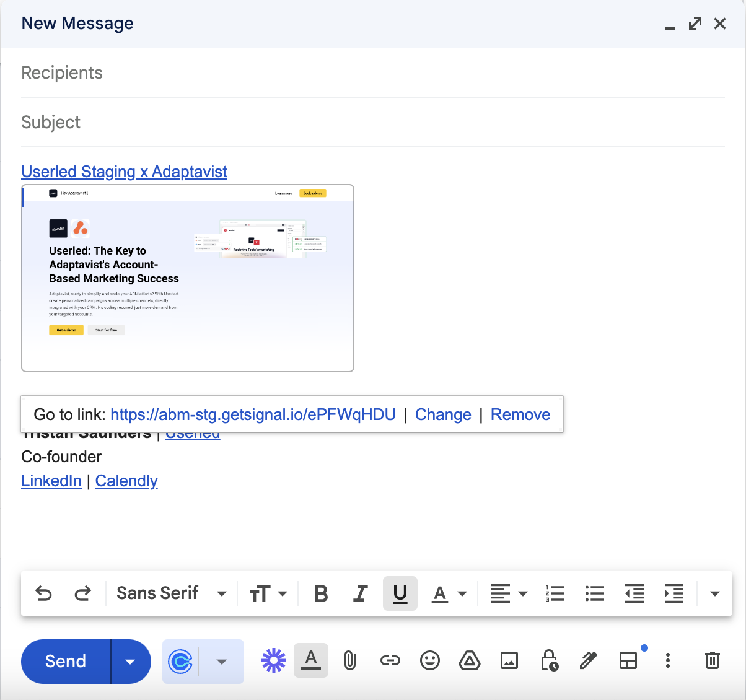
Task: Open the purple starburst extension icon
Action: pyautogui.click(x=274, y=661)
